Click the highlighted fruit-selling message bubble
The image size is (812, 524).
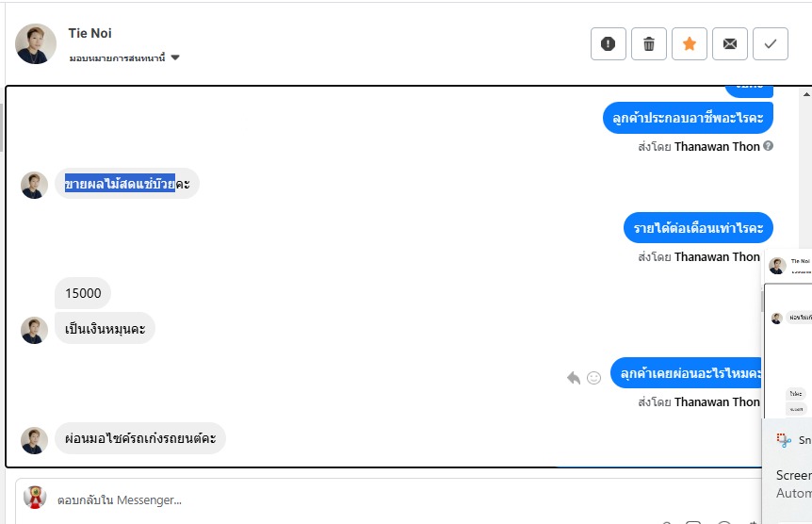(x=126, y=184)
